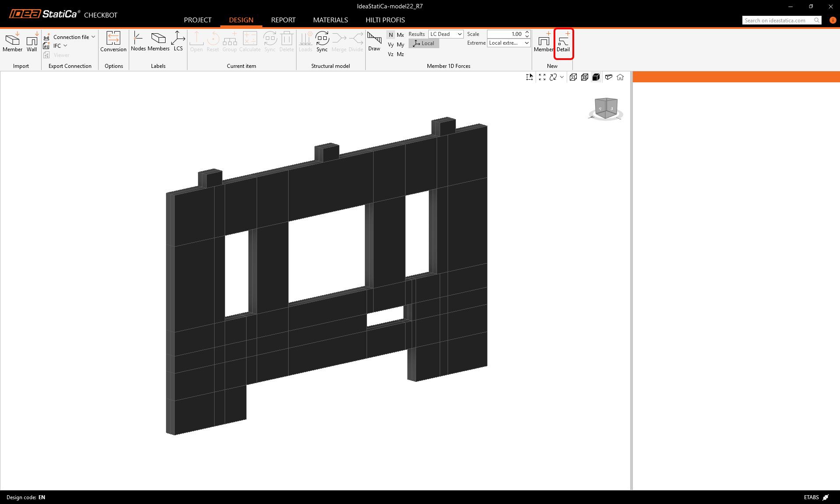Show LCS labels in the model
Viewport: 840px width, 504px height.
[x=178, y=42]
